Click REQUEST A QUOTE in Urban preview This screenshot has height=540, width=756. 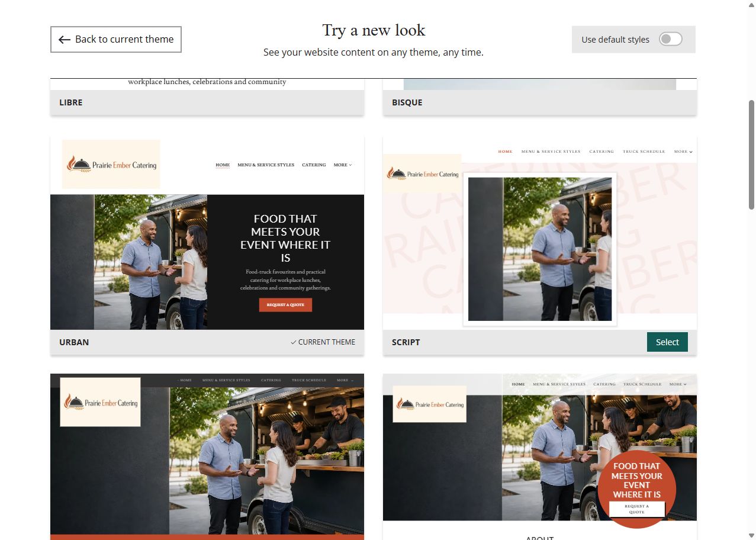point(285,305)
